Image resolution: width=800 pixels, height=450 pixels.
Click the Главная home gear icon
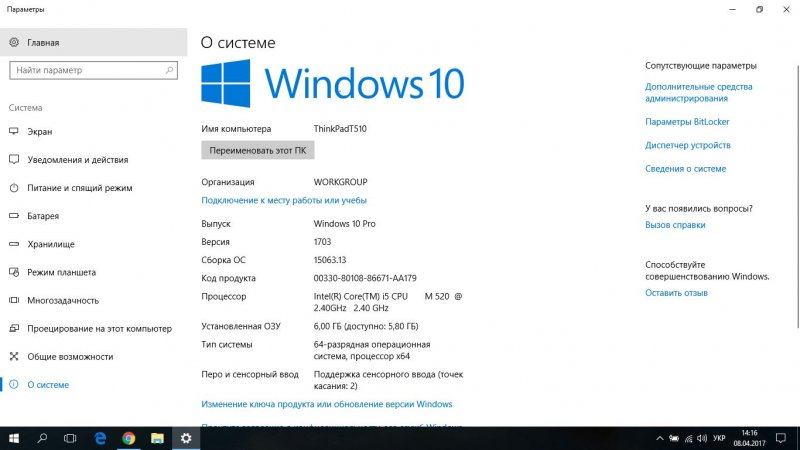15,42
